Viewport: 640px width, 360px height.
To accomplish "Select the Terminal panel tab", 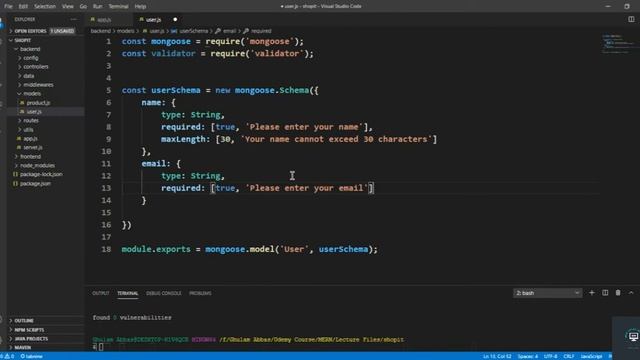I will (127, 293).
